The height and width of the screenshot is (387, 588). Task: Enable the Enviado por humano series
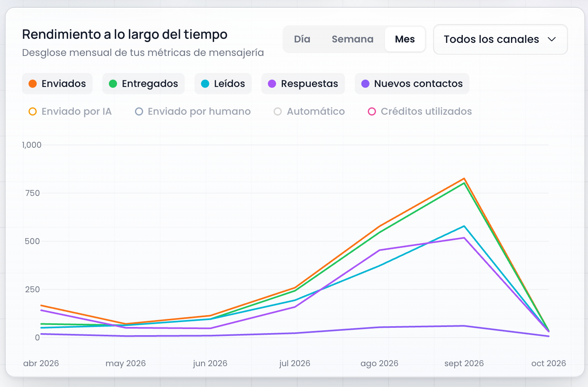click(193, 111)
